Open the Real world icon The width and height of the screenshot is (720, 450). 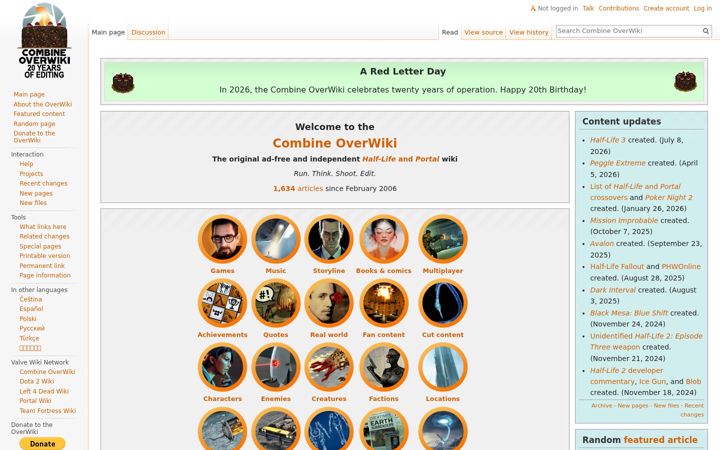329,303
